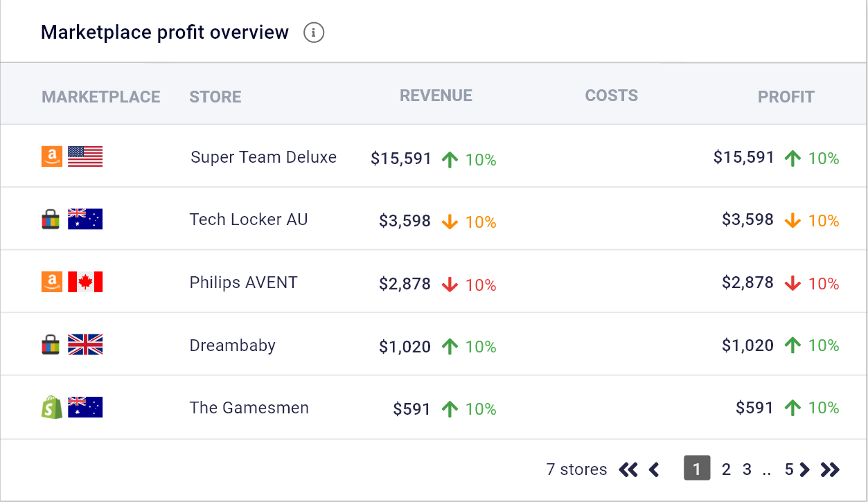Sort by the Revenue column header
This screenshot has height=502, width=868.
click(x=436, y=96)
